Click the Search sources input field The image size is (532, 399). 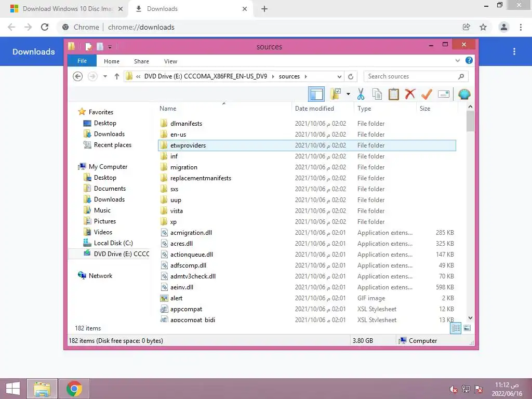[x=416, y=76]
